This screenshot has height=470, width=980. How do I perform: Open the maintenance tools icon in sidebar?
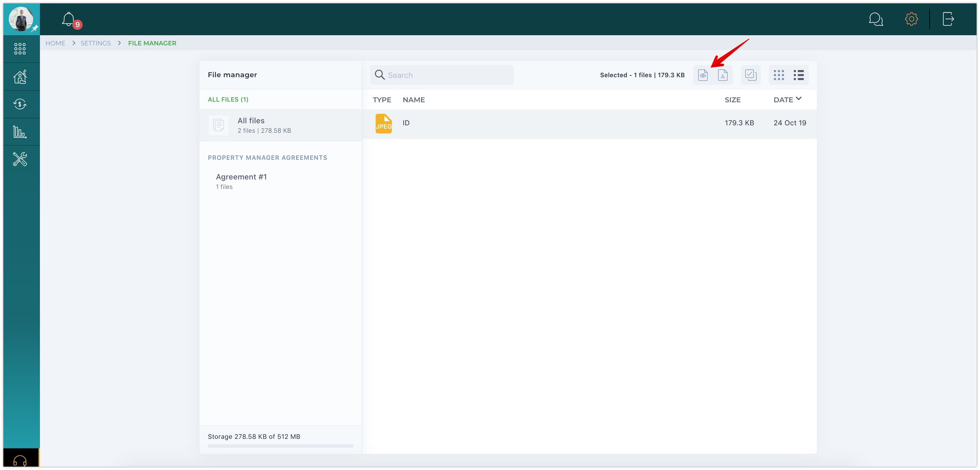pos(20,159)
